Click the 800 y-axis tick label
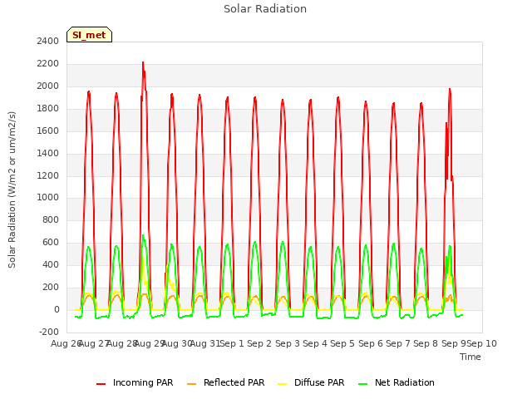The image size is (532, 399). (51, 219)
